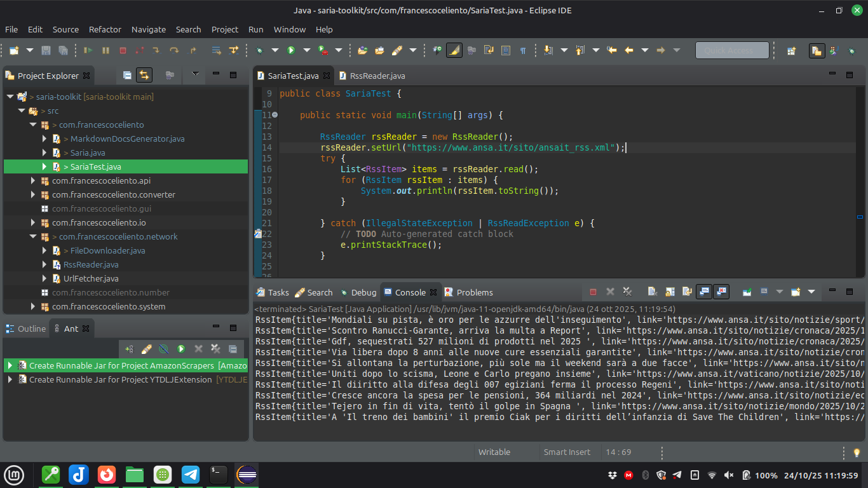
Task: Toggle Link with Editor in Project Explorer
Action: click(x=145, y=75)
